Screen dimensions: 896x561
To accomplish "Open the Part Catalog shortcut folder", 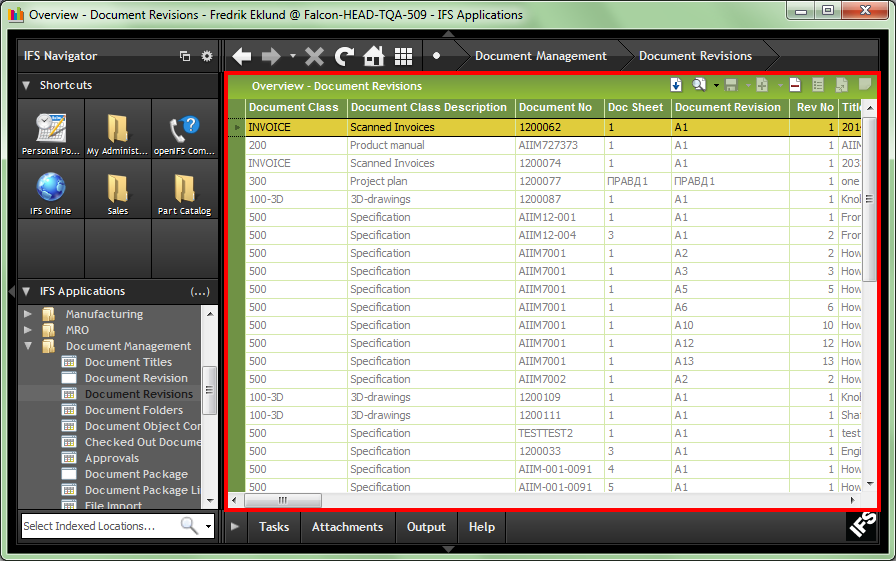I will click(x=185, y=188).
